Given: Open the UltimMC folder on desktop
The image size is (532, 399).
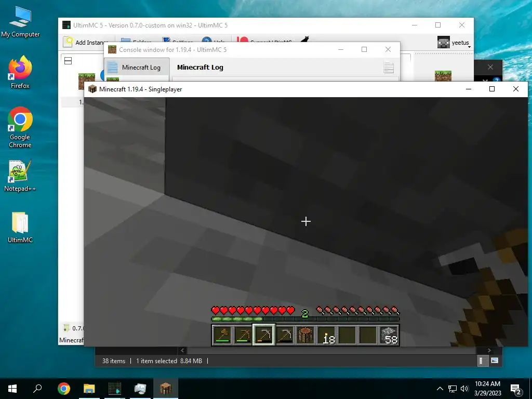Looking at the screenshot, I should click(x=20, y=228).
